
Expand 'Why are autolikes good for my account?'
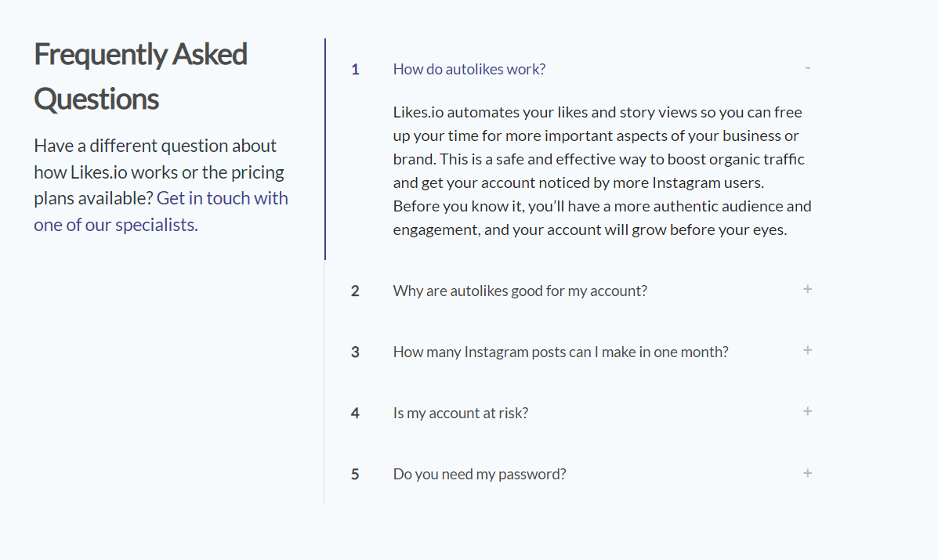click(x=520, y=291)
